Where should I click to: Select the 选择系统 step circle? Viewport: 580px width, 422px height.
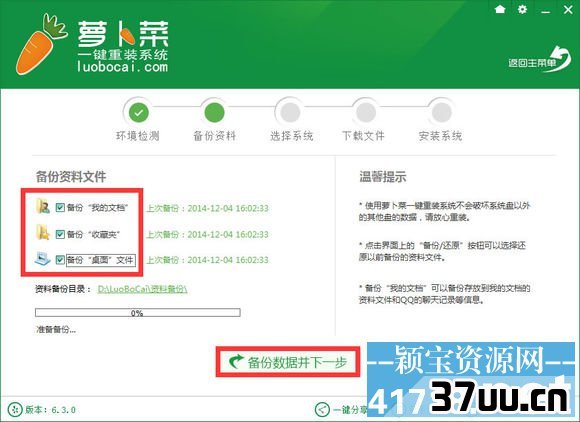(290, 112)
